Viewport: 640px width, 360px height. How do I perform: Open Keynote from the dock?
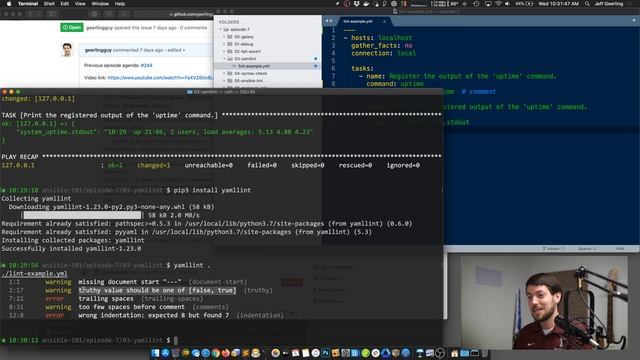(x=420, y=353)
